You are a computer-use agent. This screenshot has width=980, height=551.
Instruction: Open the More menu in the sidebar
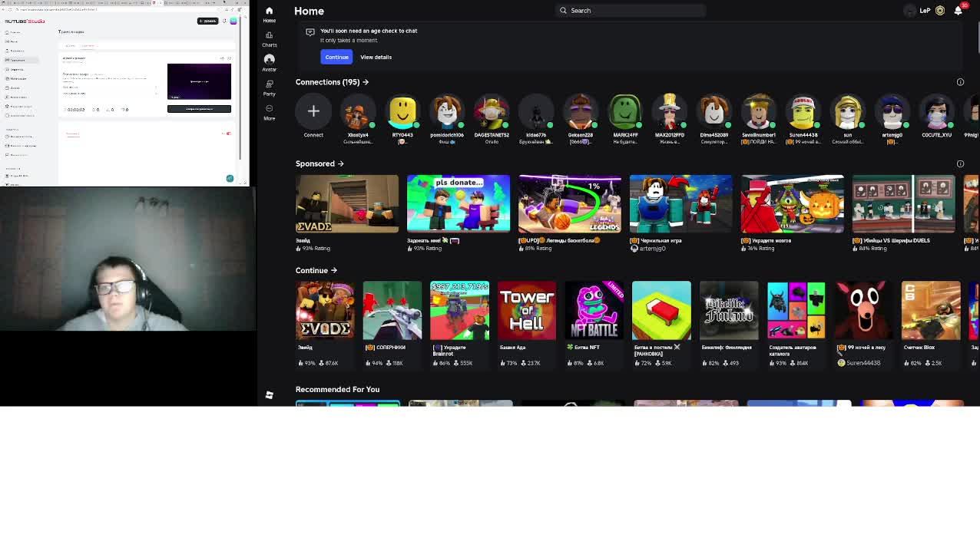pos(269,112)
